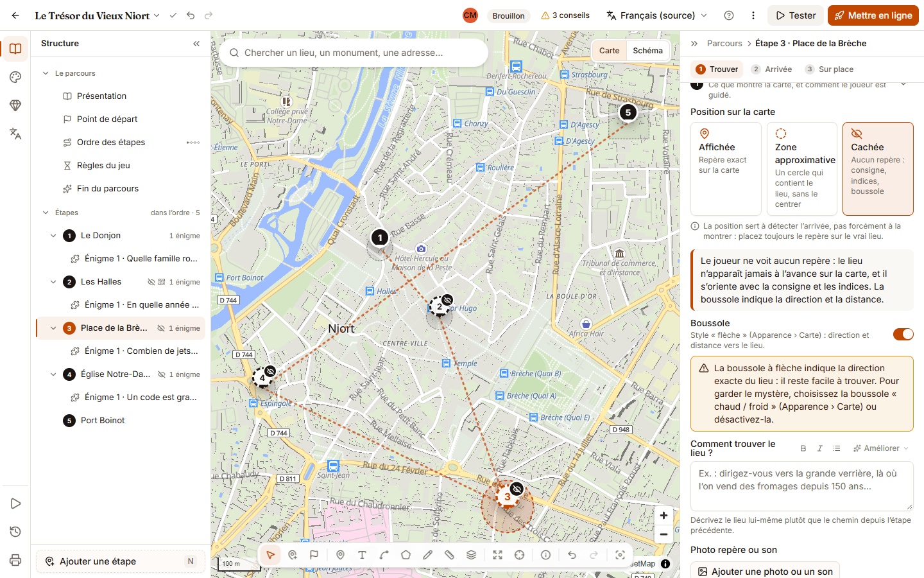Click the Mettre en ligne button

point(873,15)
